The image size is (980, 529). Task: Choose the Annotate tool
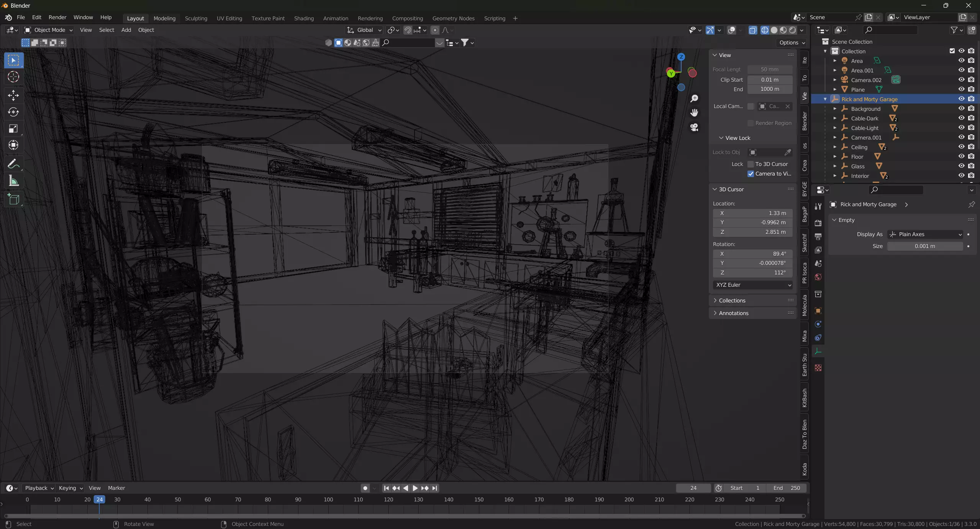click(13, 164)
